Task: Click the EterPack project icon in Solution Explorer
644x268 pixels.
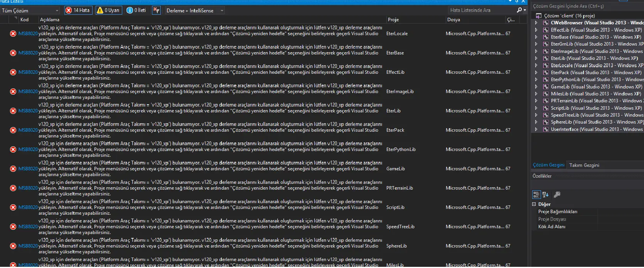Action: pos(546,73)
